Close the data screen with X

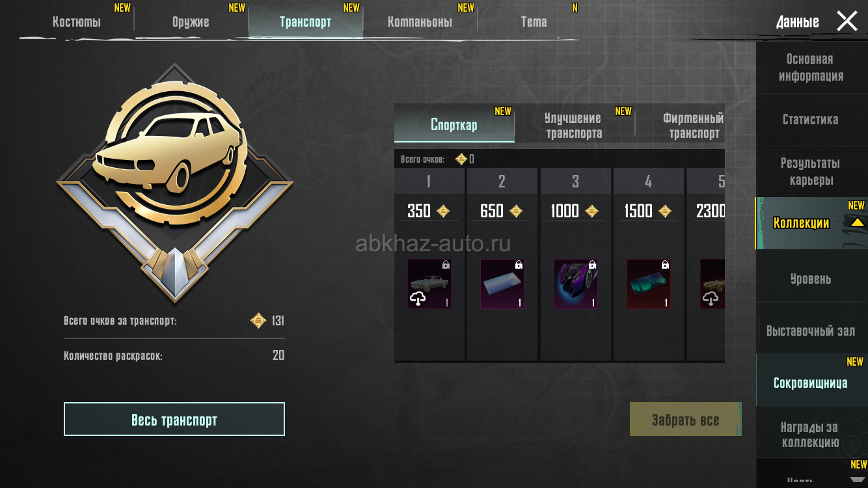[x=847, y=21]
